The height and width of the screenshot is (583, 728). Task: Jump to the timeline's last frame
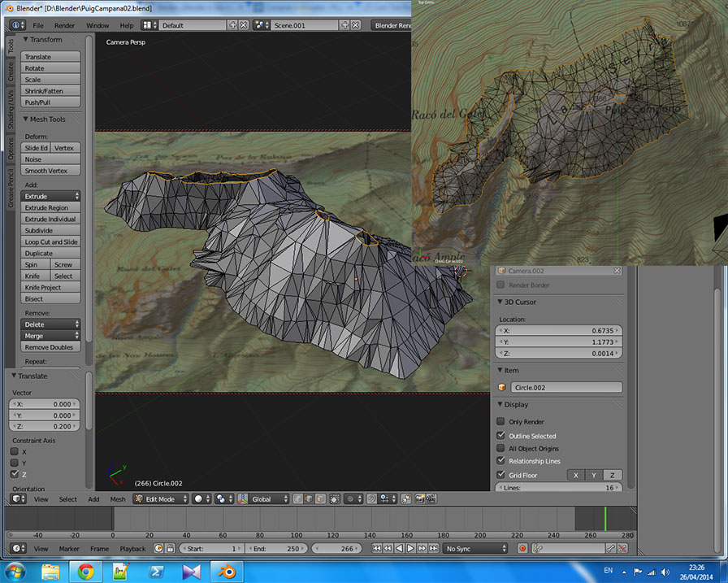(x=434, y=549)
